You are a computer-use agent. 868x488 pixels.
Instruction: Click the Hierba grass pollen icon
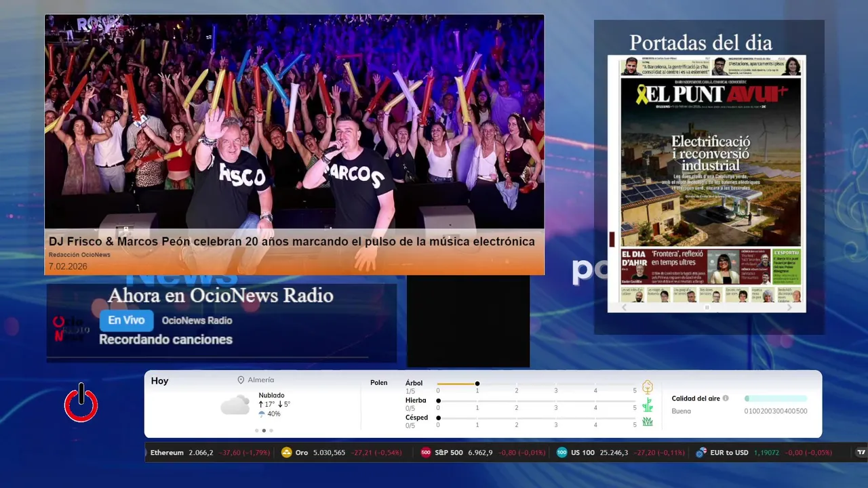[x=648, y=405]
